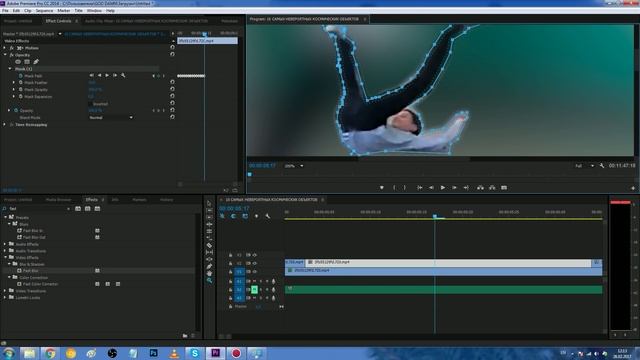Play the sequence in Program Monitor
The image size is (640, 360).
(443, 188)
